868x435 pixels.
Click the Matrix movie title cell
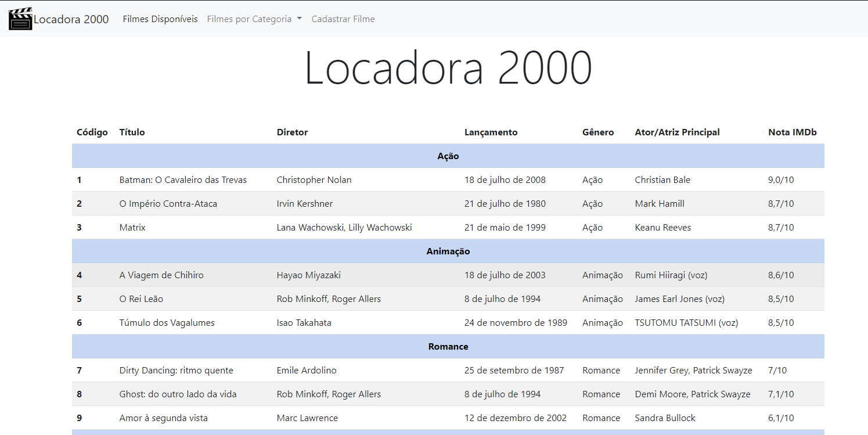tap(132, 228)
